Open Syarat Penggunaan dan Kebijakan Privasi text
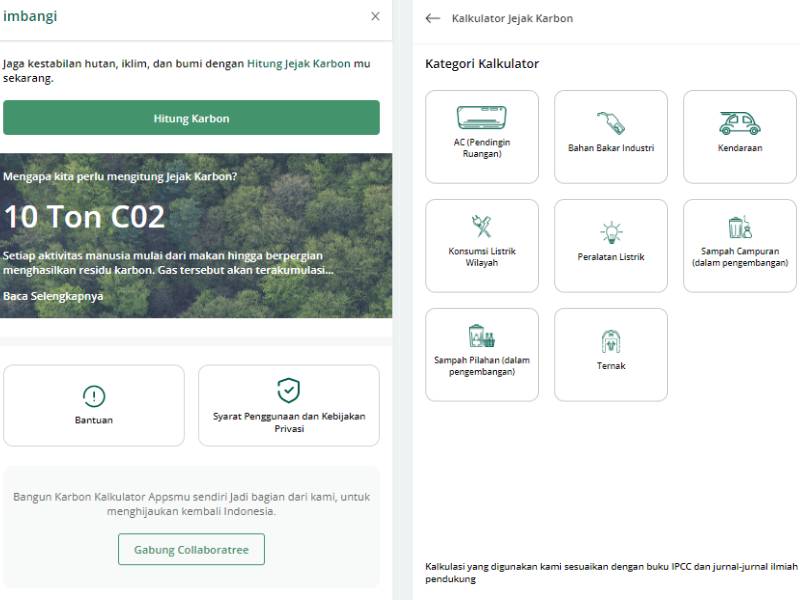 (x=289, y=422)
